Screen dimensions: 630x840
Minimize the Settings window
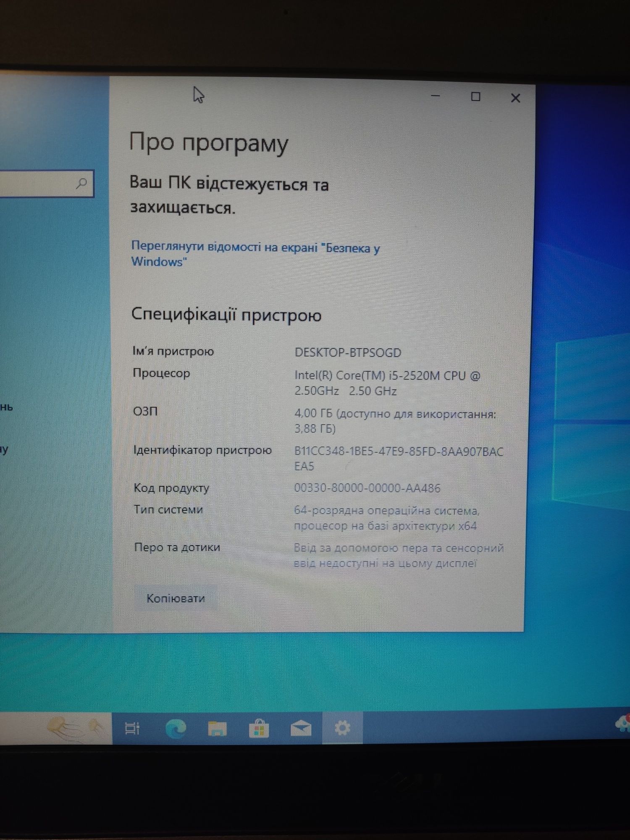[436, 96]
